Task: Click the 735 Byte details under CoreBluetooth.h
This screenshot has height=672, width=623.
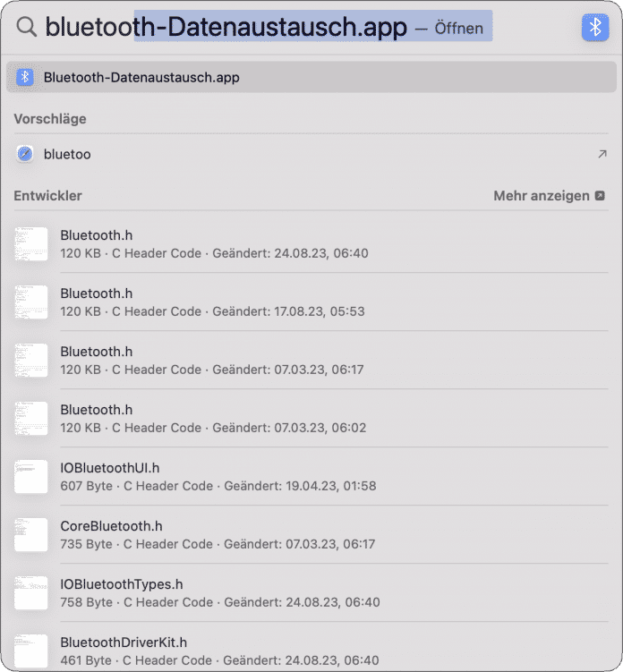Action: click(x=218, y=544)
